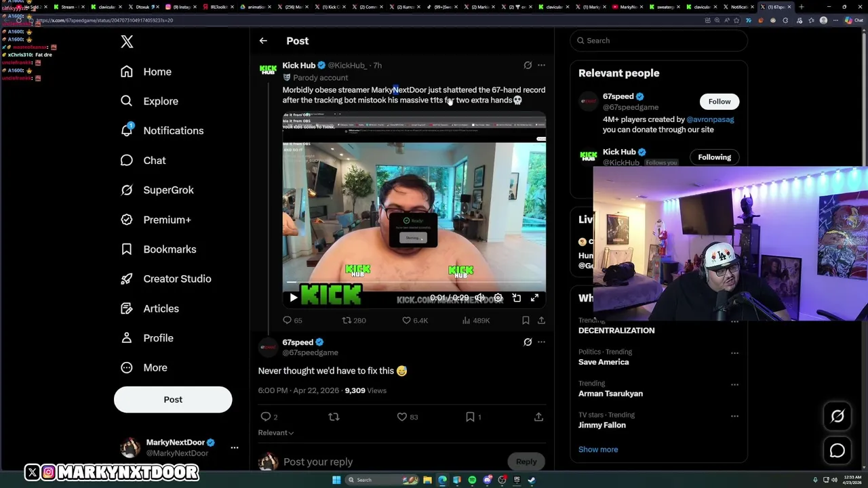This screenshot has height=488, width=868.
Task: Open 67speed avatar on the reply post
Action: (268, 347)
